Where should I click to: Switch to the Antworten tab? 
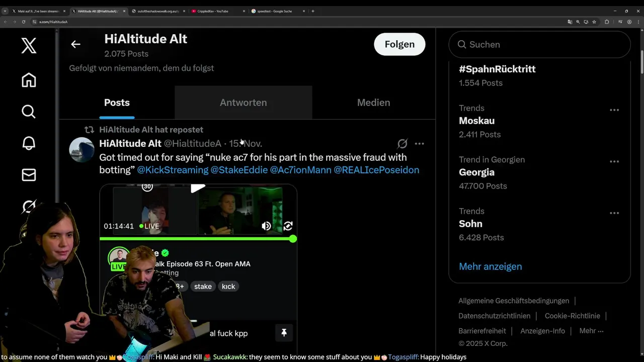click(243, 103)
